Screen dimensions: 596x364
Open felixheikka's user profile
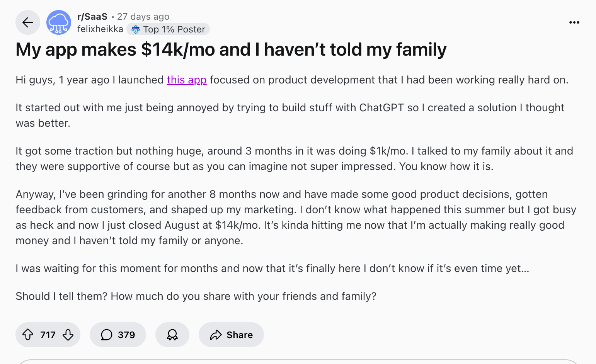(100, 29)
